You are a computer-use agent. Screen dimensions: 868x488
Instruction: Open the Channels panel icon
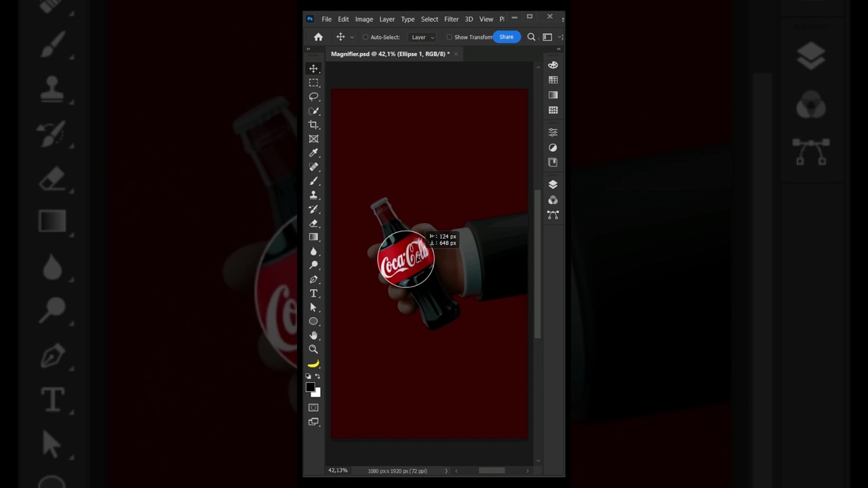point(553,200)
